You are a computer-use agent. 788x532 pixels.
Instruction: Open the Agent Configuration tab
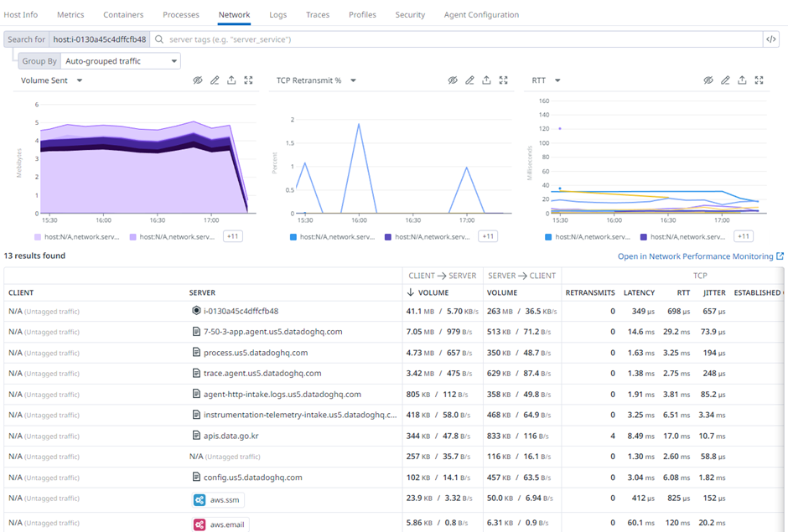click(x=481, y=14)
